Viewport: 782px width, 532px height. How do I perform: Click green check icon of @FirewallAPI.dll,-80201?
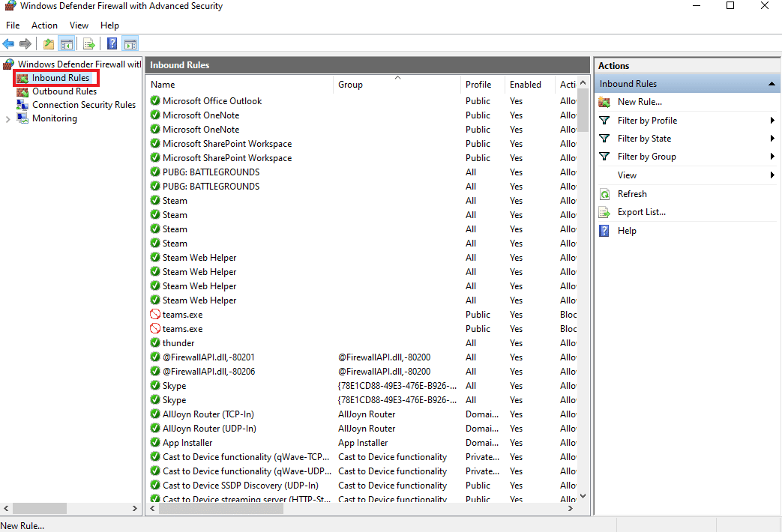(155, 357)
